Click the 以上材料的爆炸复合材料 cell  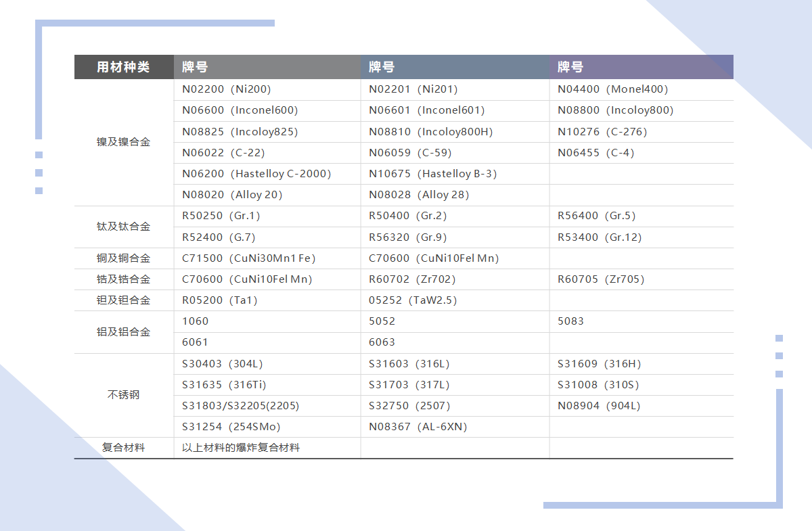coord(267,448)
